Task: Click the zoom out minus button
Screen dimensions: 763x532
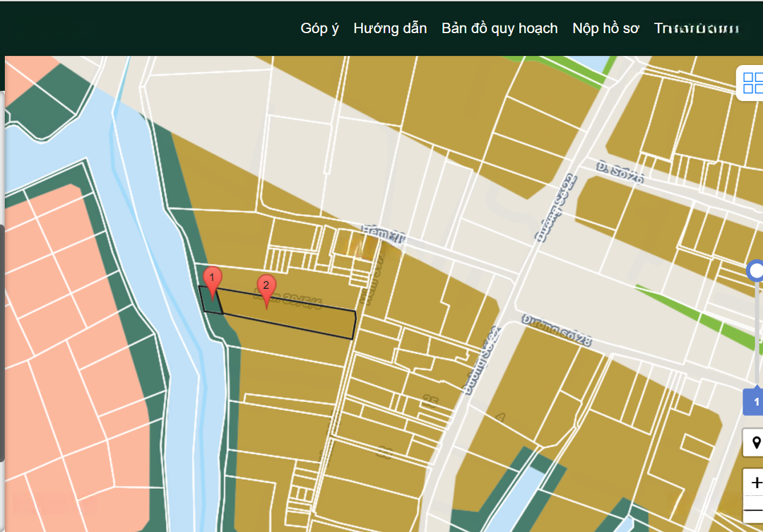Action: click(x=753, y=509)
